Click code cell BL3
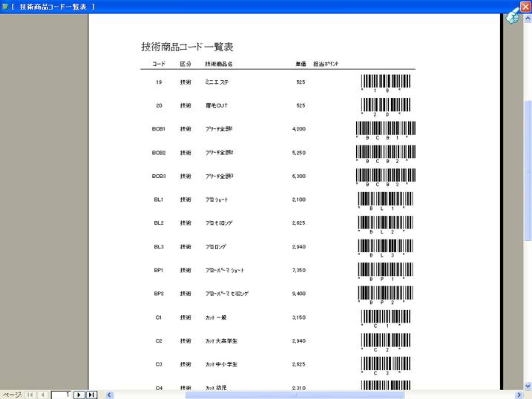Viewport: 532px width, 399px height. pos(159,246)
